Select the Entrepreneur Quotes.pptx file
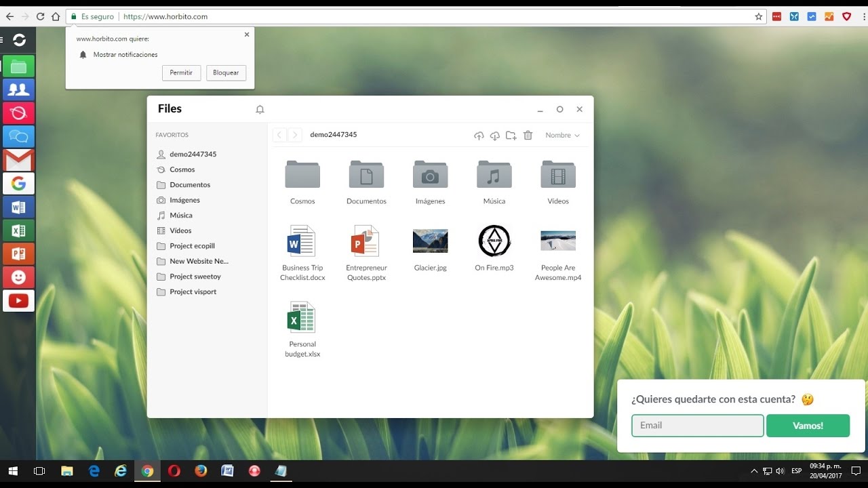The height and width of the screenshot is (488, 868). pos(366,253)
